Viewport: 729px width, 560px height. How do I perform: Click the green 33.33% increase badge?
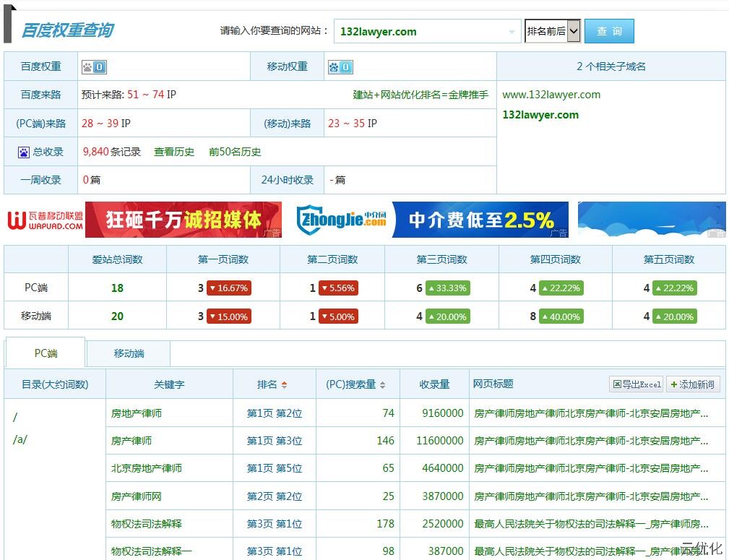448,288
